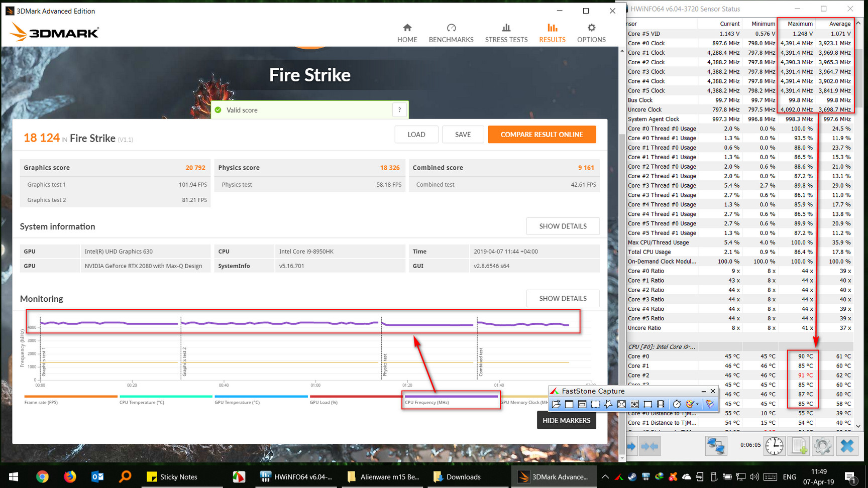The width and height of the screenshot is (868, 488).
Task: Expand System information SHOW DETAILS
Action: [563, 226]
